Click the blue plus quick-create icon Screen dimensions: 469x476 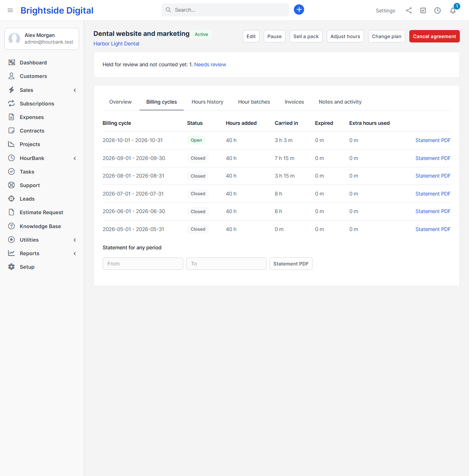[299, 10]
